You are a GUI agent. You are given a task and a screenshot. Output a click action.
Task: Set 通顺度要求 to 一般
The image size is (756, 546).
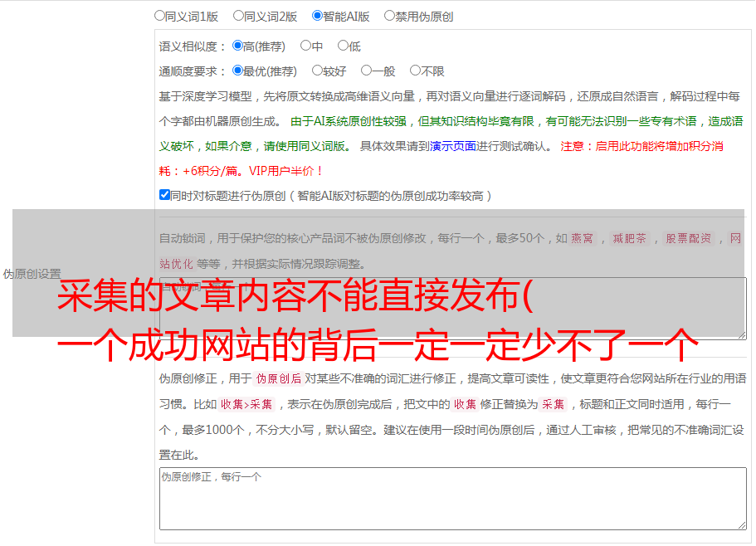(x=367, y=71)
